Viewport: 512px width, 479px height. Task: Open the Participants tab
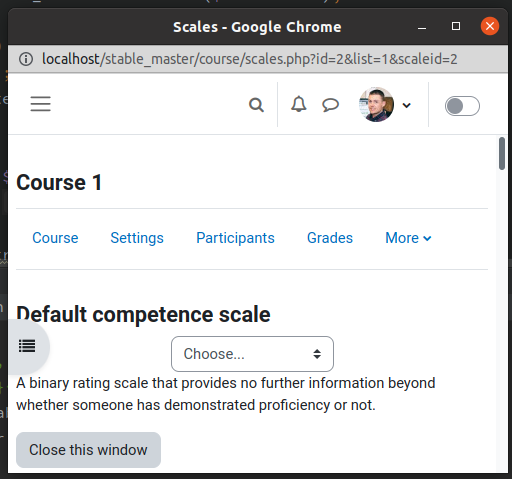pyautogui.click(x=235, y=238)
